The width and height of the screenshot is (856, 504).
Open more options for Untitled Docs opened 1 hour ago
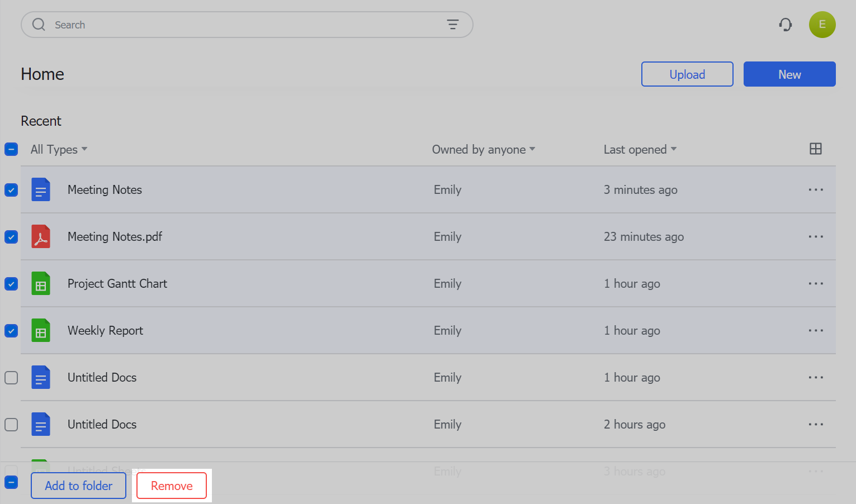pos(816,377)
